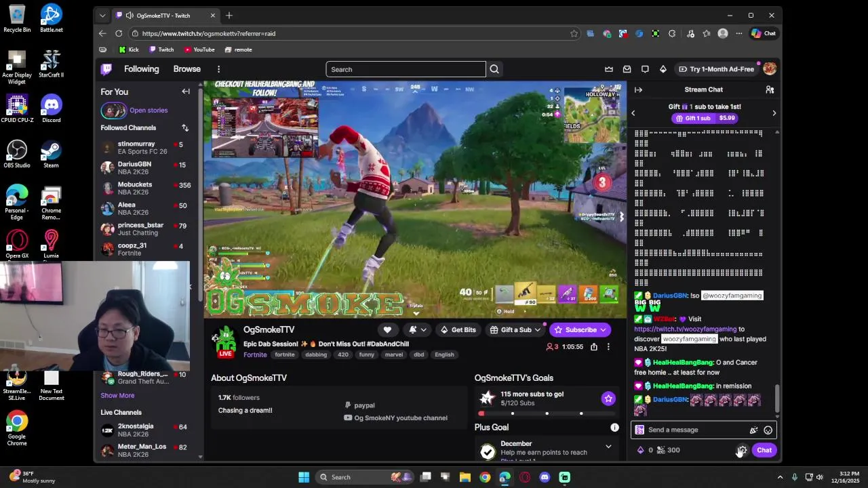Viewport: 868px width, 488px height.
Task: Open browser extensions puzzle icon
Action: 672,33
